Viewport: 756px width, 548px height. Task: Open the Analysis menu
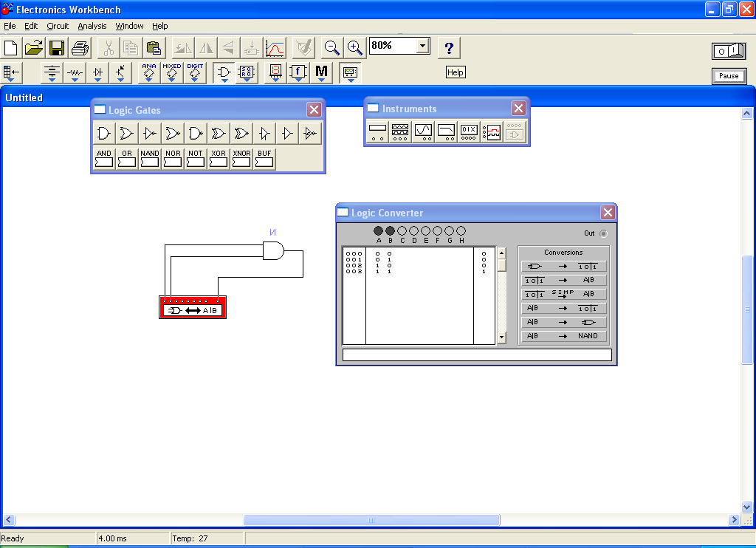pos(92,26)
